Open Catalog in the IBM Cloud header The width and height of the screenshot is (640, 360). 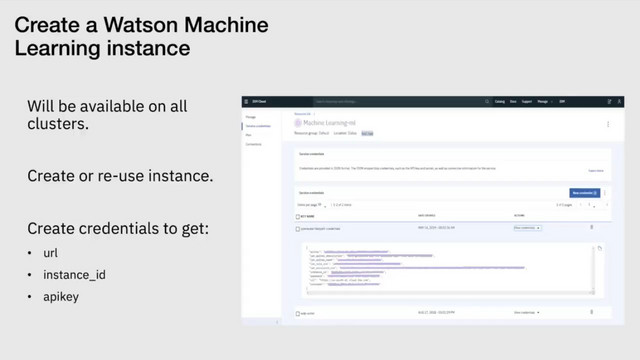coord(500,102)
